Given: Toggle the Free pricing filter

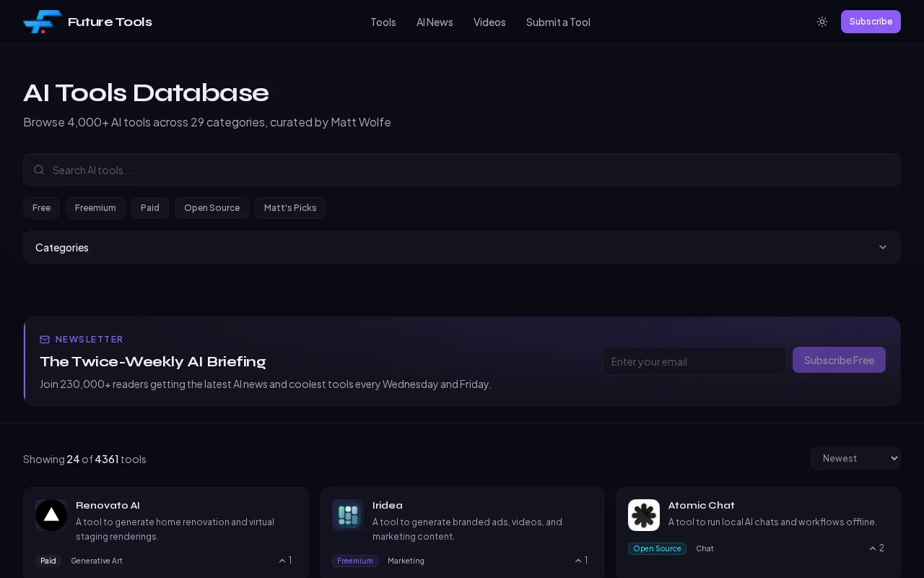Looking at the screenshot, I should [41, 208].
